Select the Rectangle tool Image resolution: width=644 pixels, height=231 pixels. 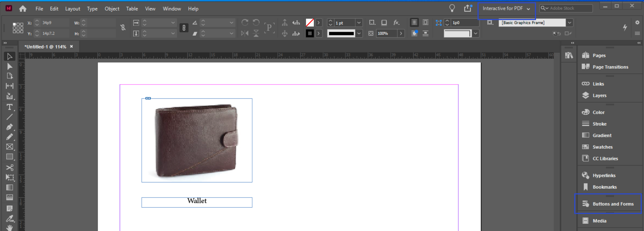9,157
